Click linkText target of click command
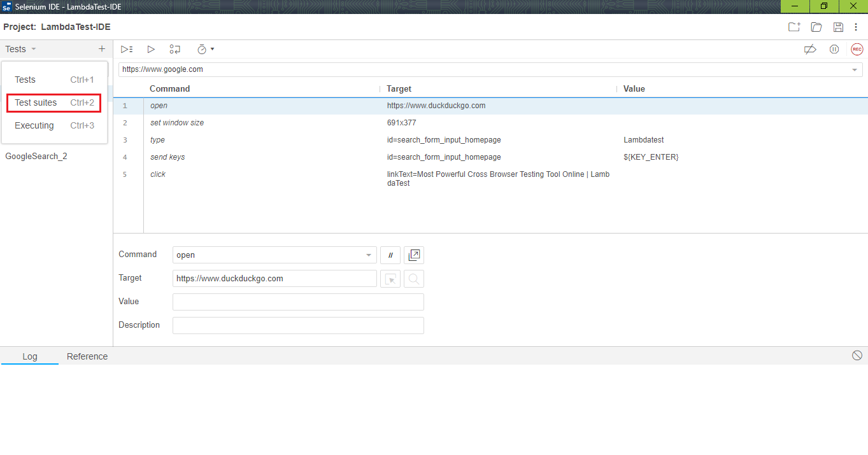This screenshot has width=868, height=455. pyautogui.click(x=498, y=179)
